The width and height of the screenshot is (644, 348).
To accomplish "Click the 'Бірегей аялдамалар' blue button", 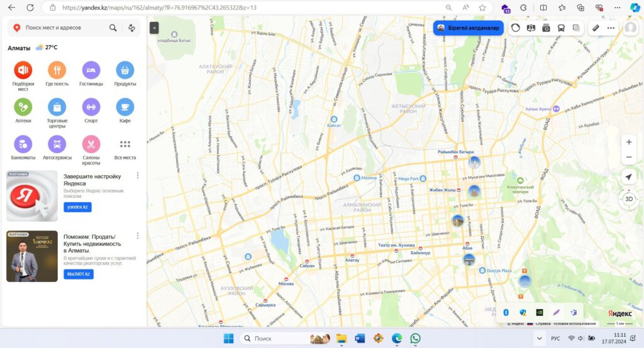I will [x=469, y=28].
